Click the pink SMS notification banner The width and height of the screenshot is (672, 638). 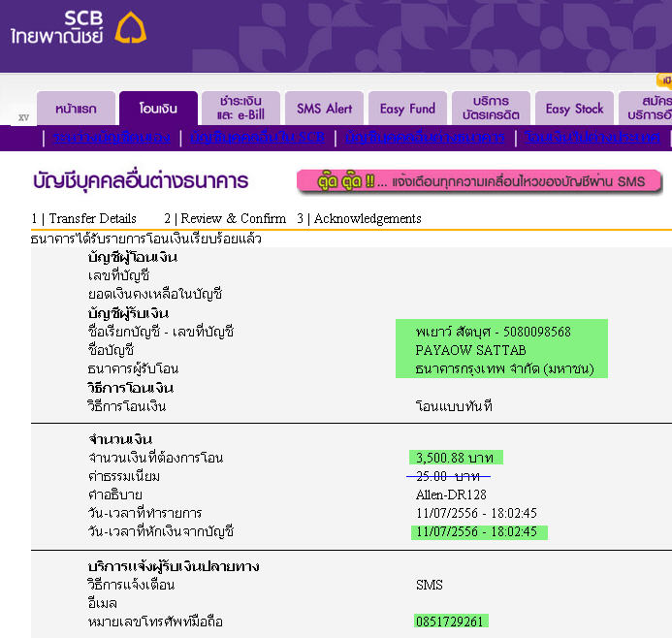coord(479,181)
